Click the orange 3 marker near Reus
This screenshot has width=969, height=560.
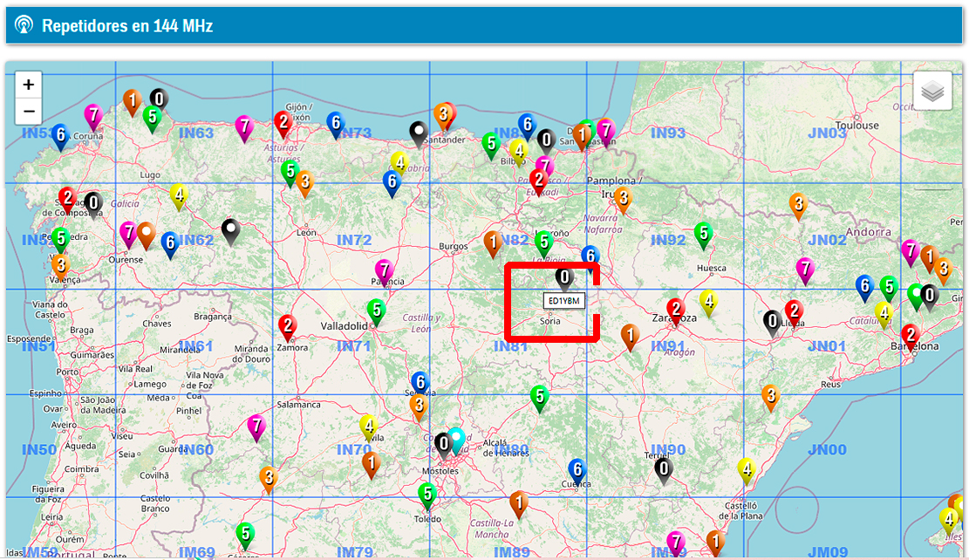click(x=770, y=398)
